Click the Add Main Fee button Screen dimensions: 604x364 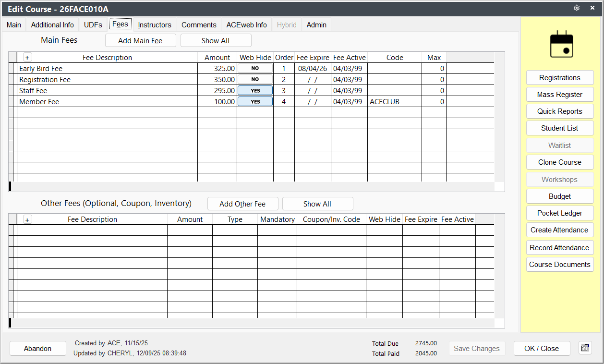point(140,41)
